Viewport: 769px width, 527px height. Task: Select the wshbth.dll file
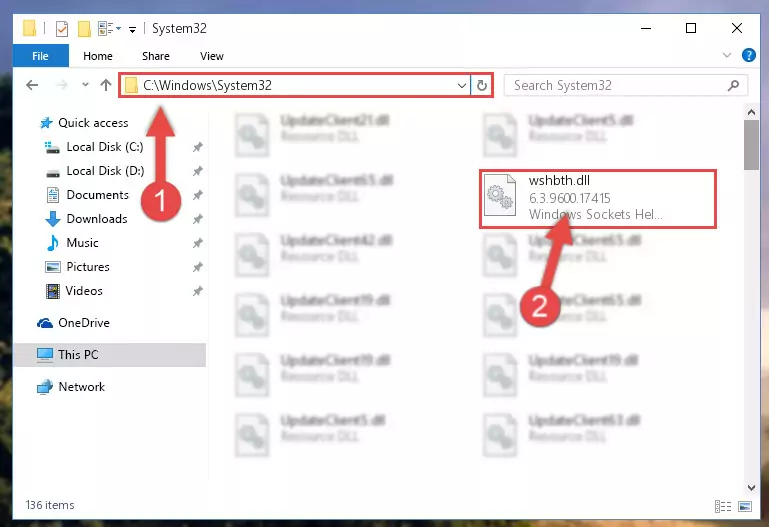click(598, 199)
